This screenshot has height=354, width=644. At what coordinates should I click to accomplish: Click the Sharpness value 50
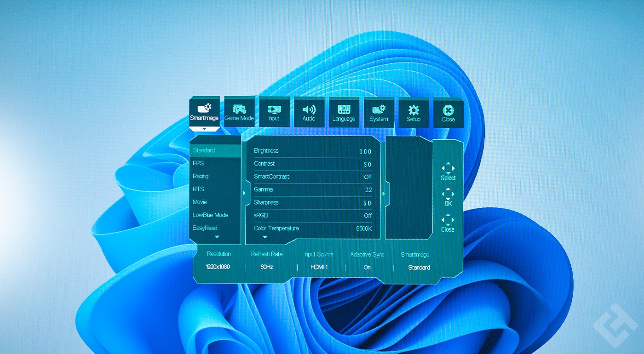367,203
